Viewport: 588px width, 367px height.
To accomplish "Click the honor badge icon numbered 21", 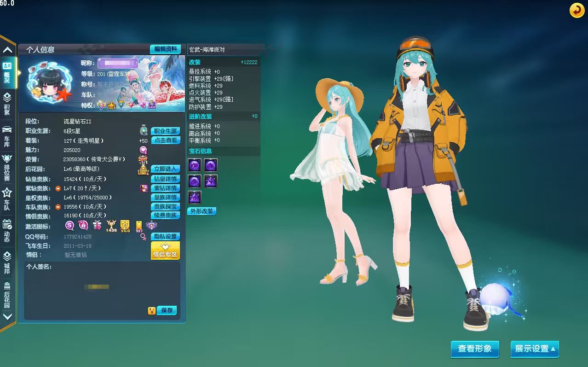I will coord(143,160).
